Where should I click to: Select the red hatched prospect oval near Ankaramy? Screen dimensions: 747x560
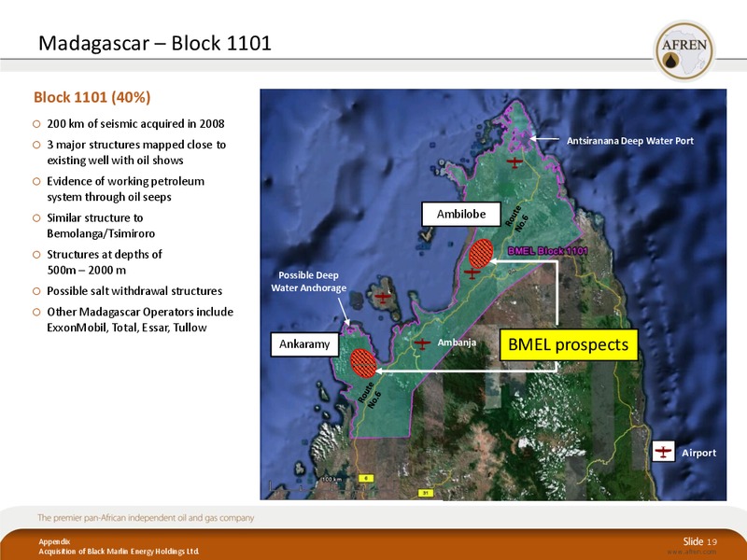point(363,363)
